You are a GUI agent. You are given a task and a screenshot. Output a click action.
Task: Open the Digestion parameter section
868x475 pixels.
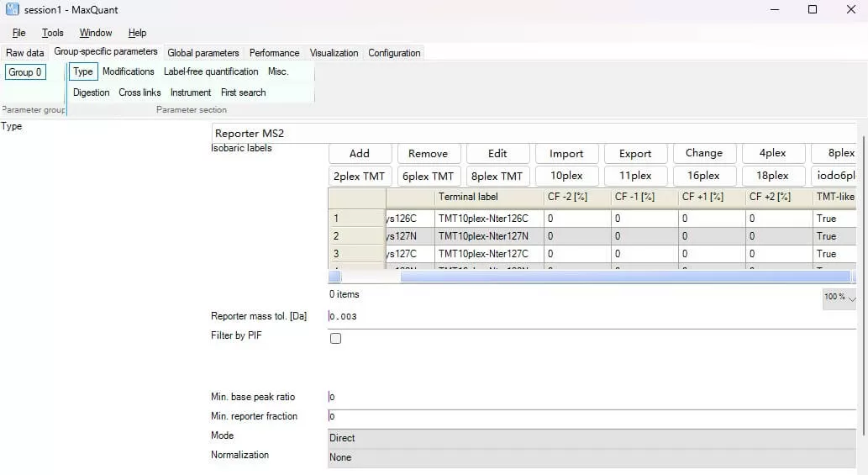[91, 92]
